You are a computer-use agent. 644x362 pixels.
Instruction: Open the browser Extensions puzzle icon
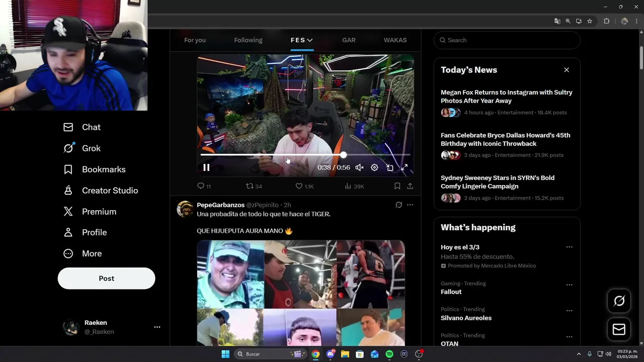pyautogui.click(x=606, y=21)
